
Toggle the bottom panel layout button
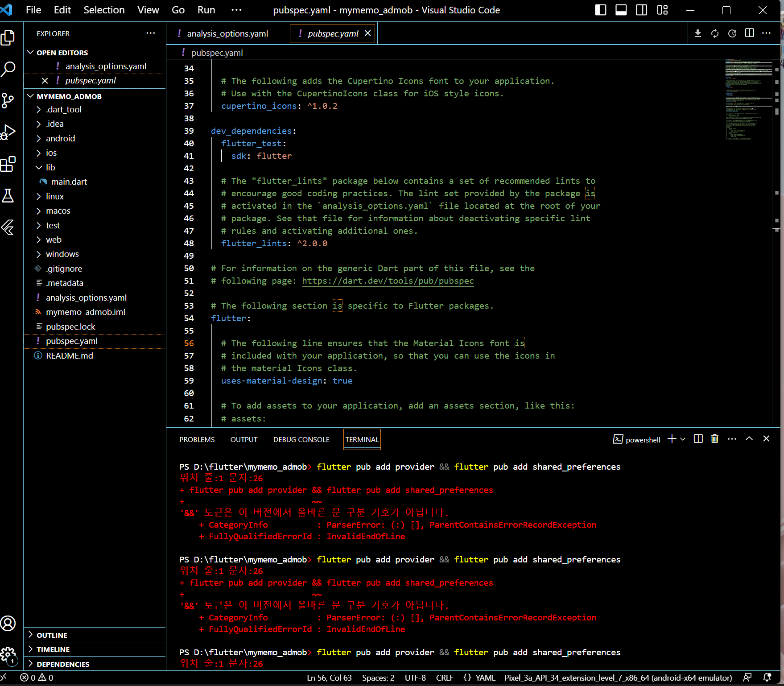pyautogui.click(x=621, y=10)
